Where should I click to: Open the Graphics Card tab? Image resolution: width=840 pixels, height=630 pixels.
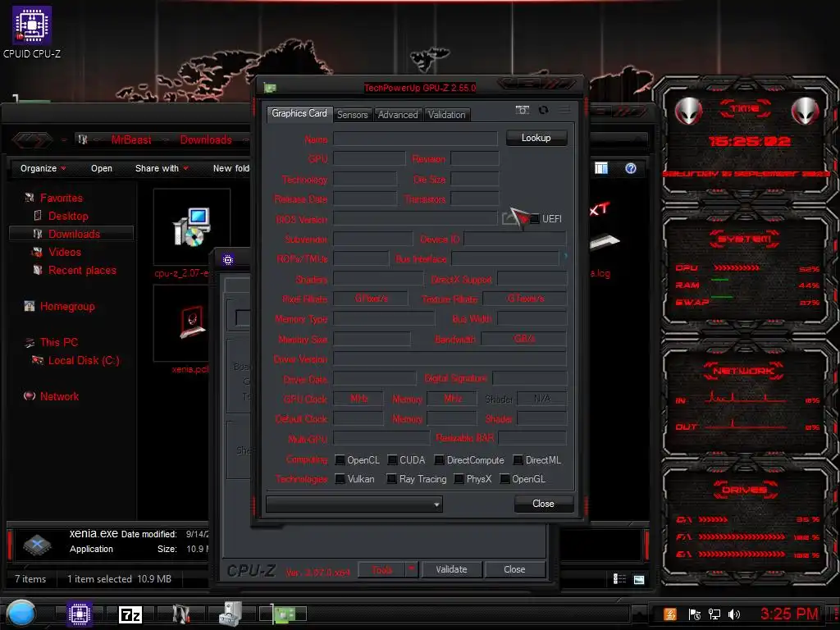299,113
